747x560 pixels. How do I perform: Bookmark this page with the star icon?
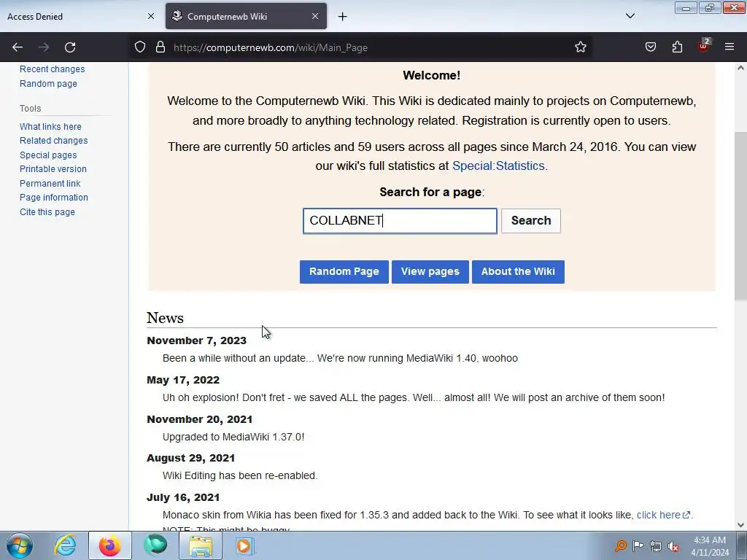pos(580,47)
